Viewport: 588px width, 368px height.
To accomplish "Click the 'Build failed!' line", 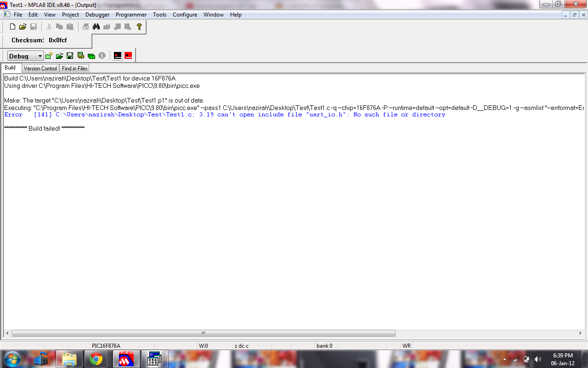I will click(x=44, y=128).
